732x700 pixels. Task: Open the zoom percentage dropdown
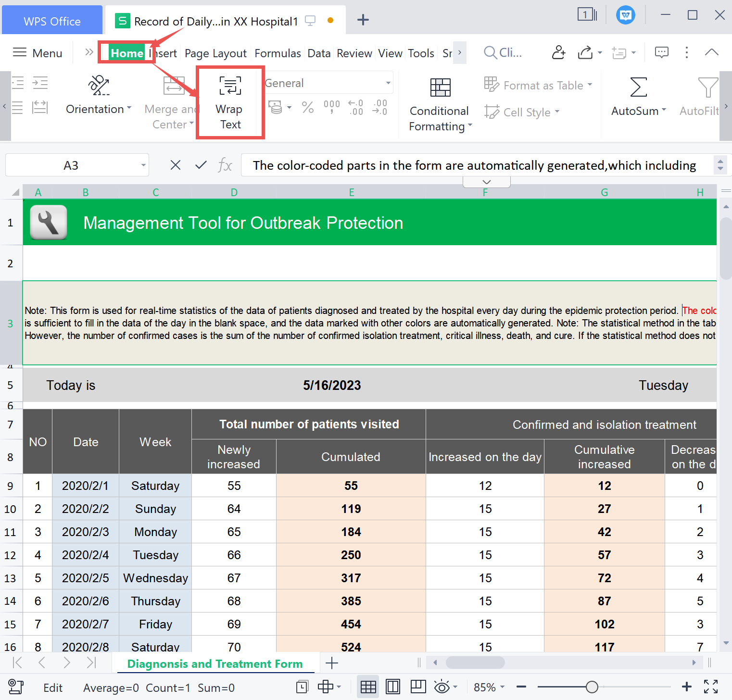pos(489,687)
